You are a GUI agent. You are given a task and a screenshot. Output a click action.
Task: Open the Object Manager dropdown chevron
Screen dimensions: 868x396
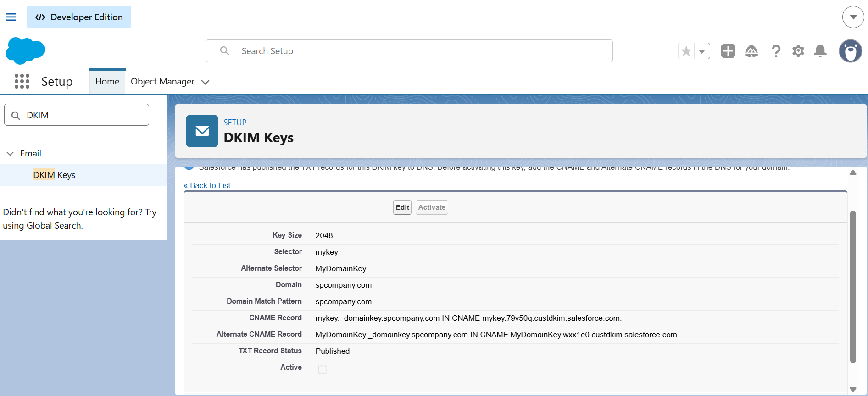click(x=206, y=82)
